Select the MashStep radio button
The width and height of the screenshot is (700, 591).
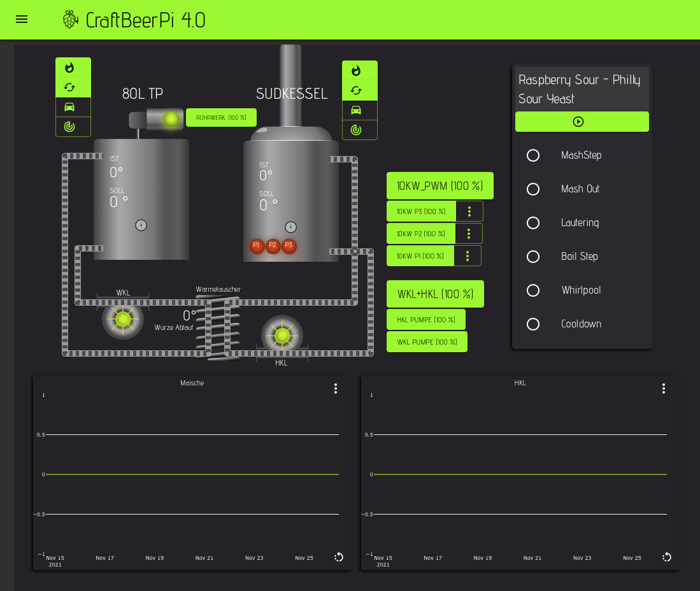coord(533,155)
